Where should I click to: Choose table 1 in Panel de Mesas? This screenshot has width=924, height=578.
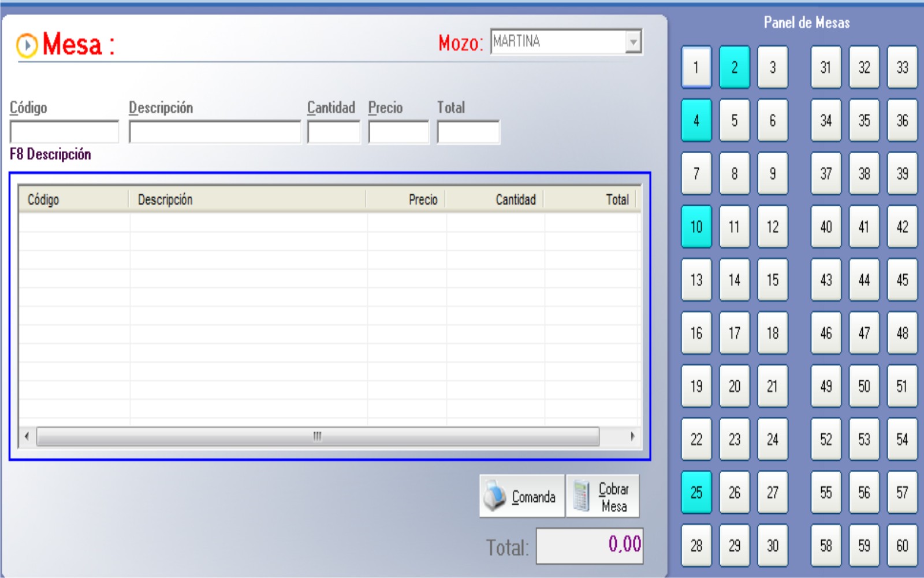tap(696, 67)
